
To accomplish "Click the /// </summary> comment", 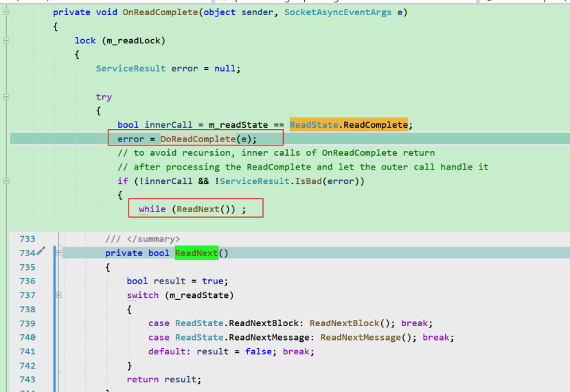I will (143, 239).
